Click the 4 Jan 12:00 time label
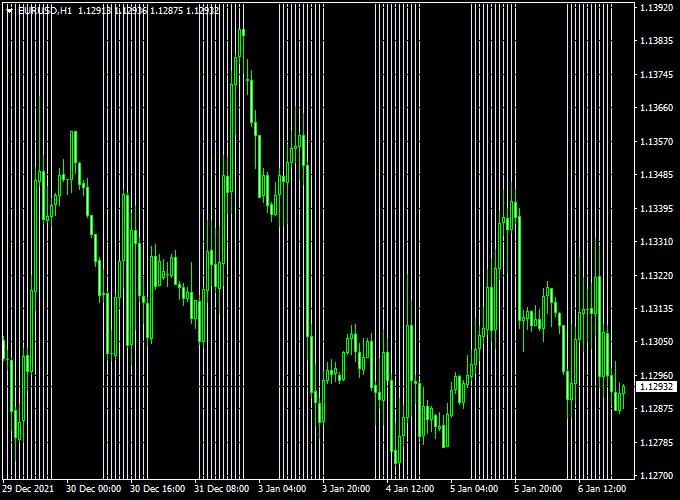 point(410,489)
